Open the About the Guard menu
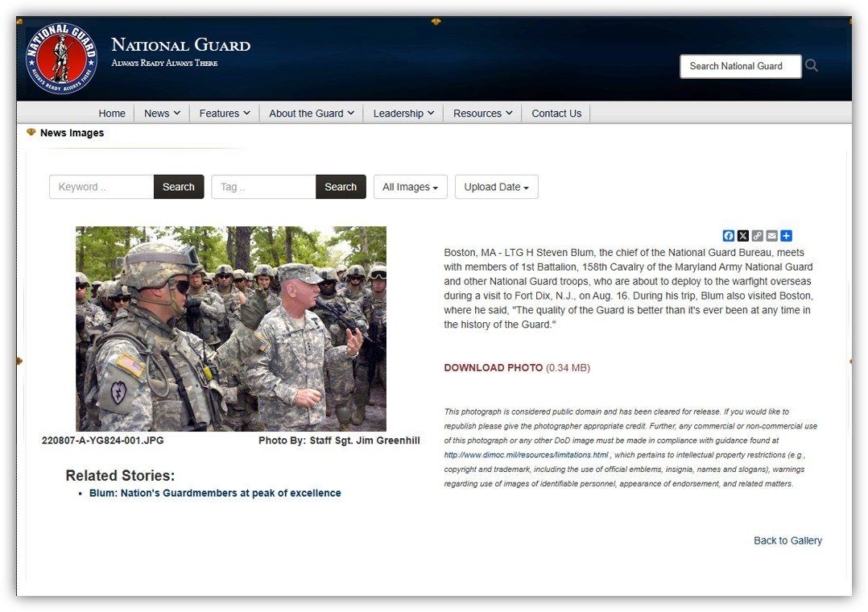Image resolution: width=868 pixels, height=612 pixels. 311,114
